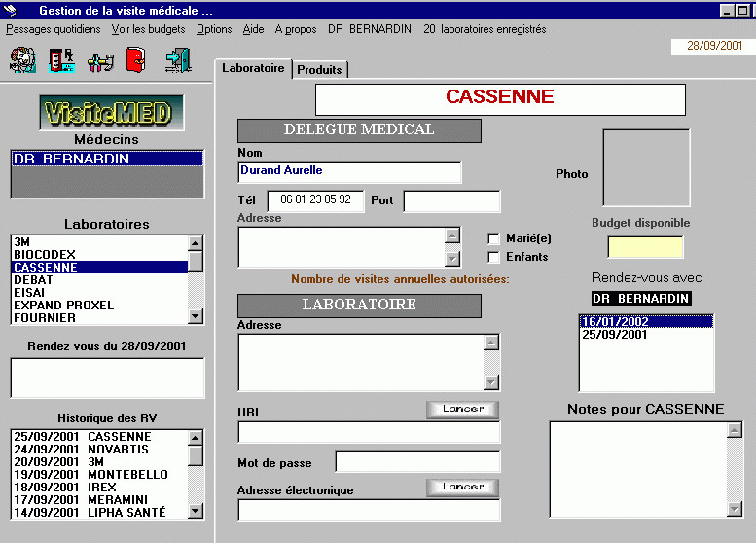Screen dimensions: 756x543
Task: Select history row 19/09/2001 MONTEBELLO
Action: tap(100, 475)
